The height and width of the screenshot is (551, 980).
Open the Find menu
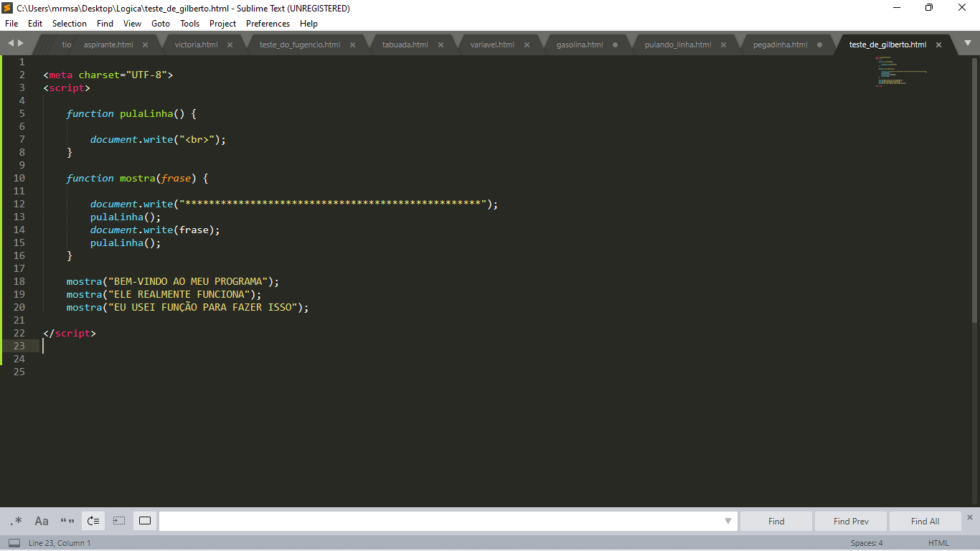(105, 24)
